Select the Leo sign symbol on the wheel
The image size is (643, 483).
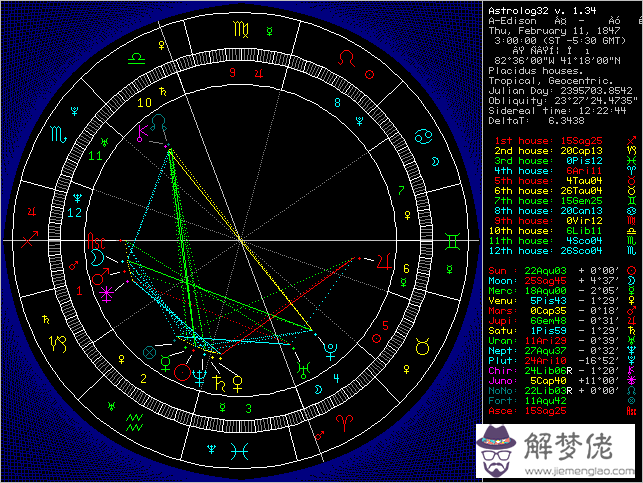pyautogui.click(x=345, y=62)
